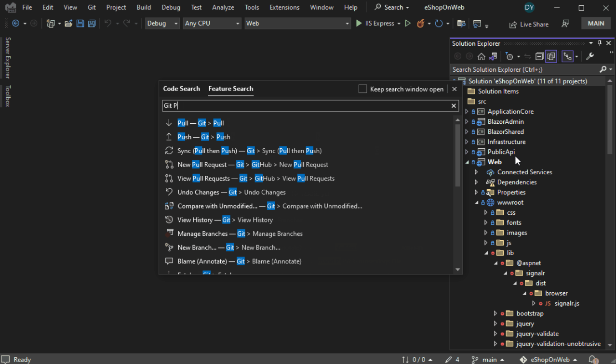The height and width of the screenshot is (364, 616).
Task: Toggle the Preview Selected Items tree button
Action: point(567,56)
